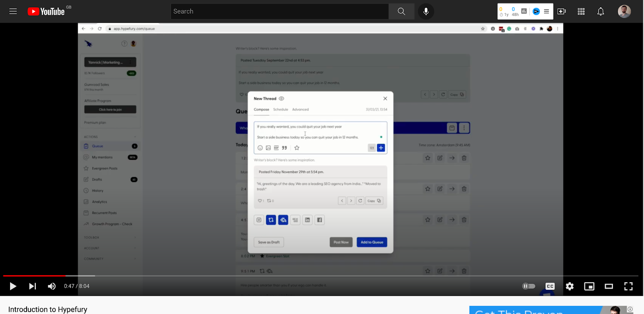Viewport: 644px width, 314px height.
Task: Skip to the next video
Action: [33, 286]
